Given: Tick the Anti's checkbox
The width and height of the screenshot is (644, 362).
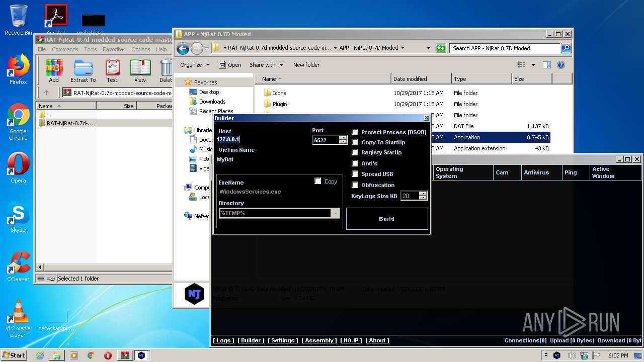Looking at the screenshot, I should point(355,163).
